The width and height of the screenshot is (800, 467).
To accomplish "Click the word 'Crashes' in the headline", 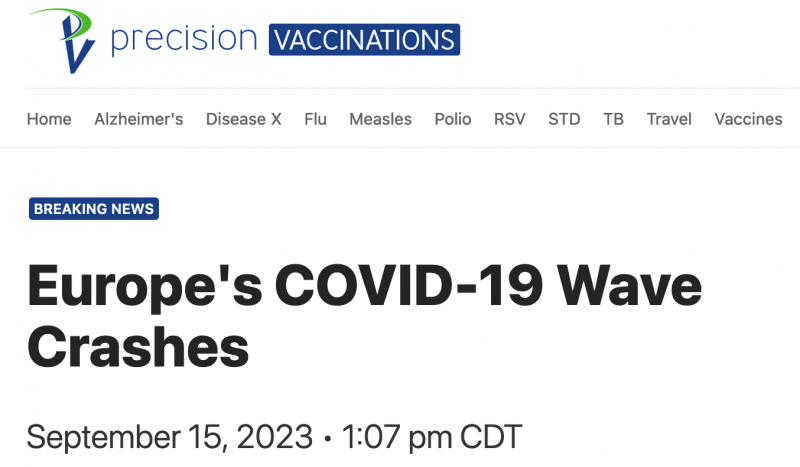I will tap(137, 346).
